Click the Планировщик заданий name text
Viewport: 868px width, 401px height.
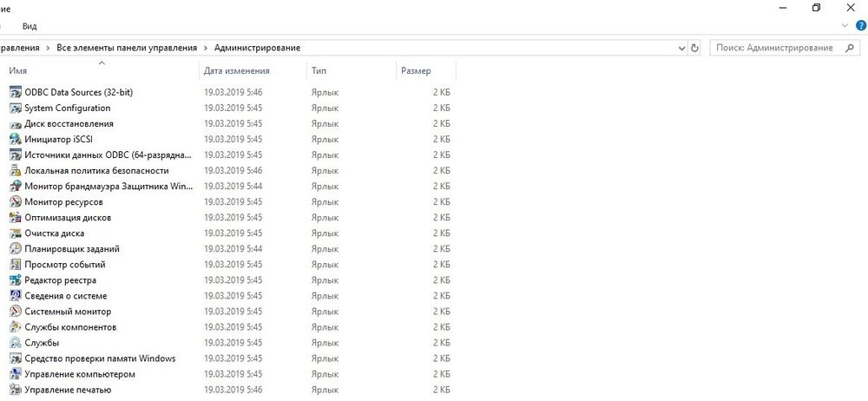[72, 249]
